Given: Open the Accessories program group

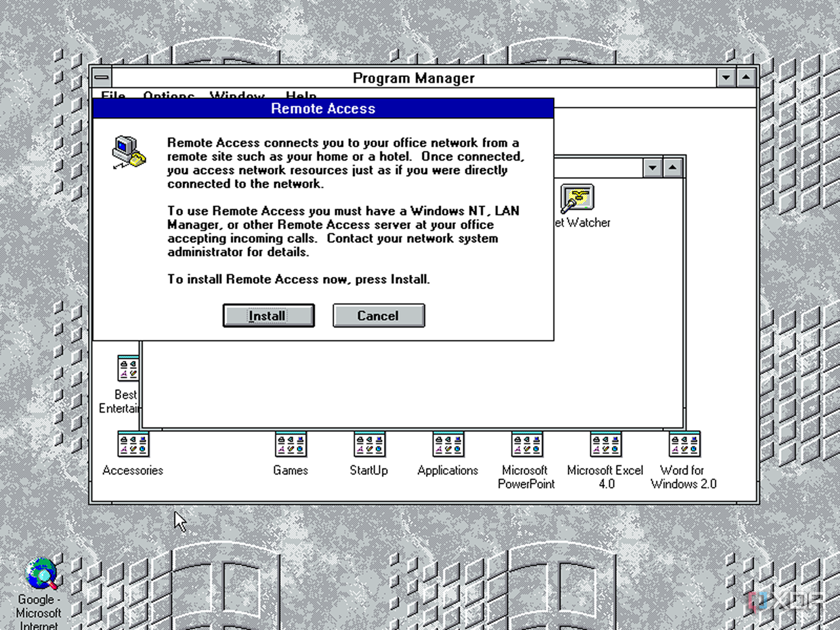Looking at the screenshot, I should point(133,444).
